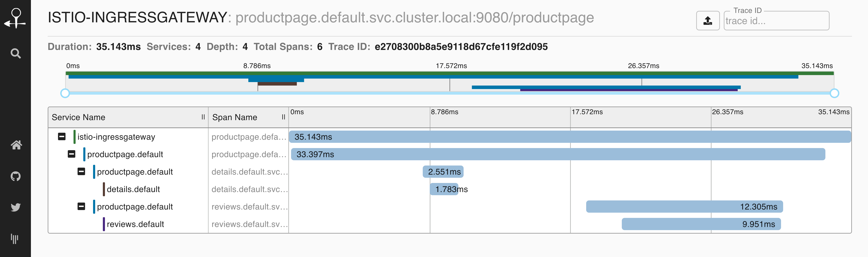
Task: Open the Twitter bird icon
Action: click(16, 207)
